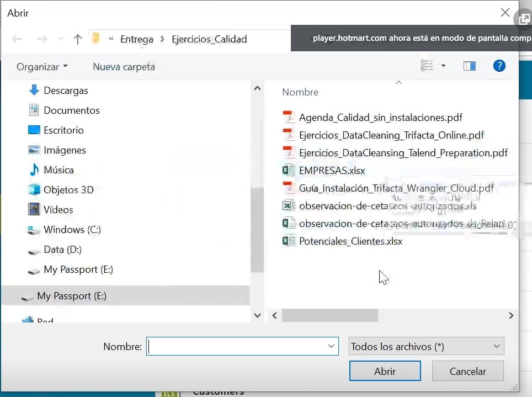Click the Back navigation arrow

pos(17,39)
